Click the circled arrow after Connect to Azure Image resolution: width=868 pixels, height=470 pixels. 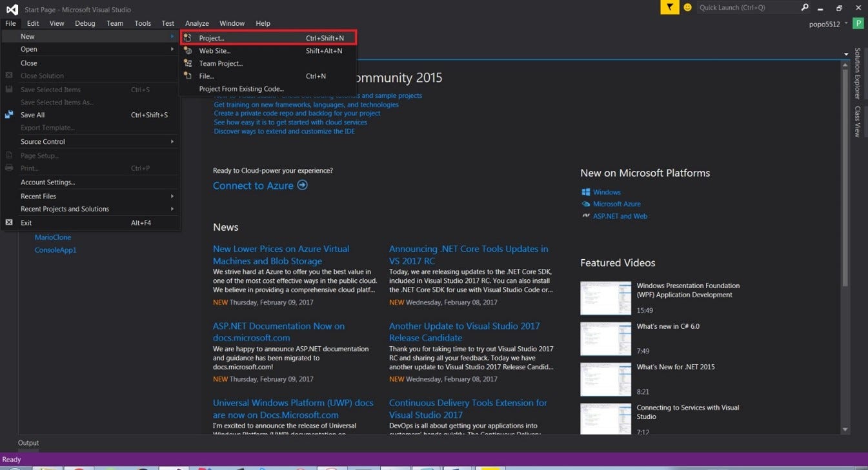[x=302, y=185]
